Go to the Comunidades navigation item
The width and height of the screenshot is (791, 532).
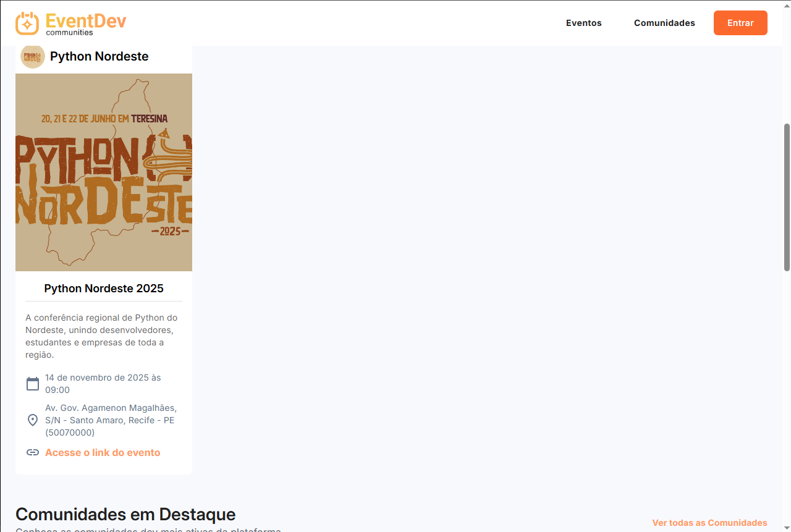point(664,23)
